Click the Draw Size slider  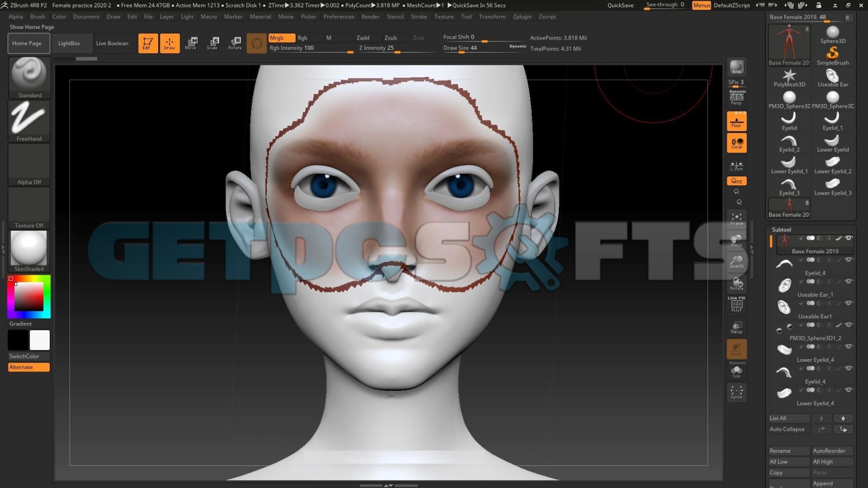point(484,49)
